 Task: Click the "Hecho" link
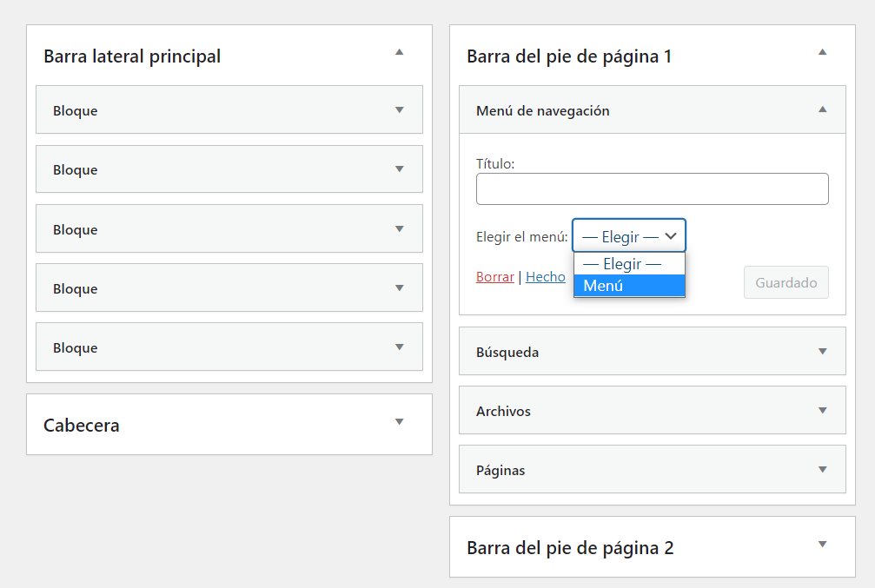click(545, 276)
